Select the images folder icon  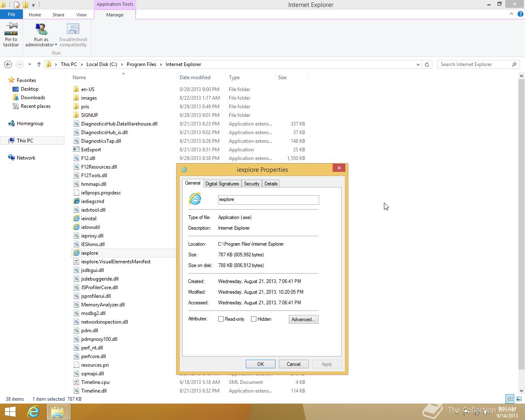coord(76,98)
